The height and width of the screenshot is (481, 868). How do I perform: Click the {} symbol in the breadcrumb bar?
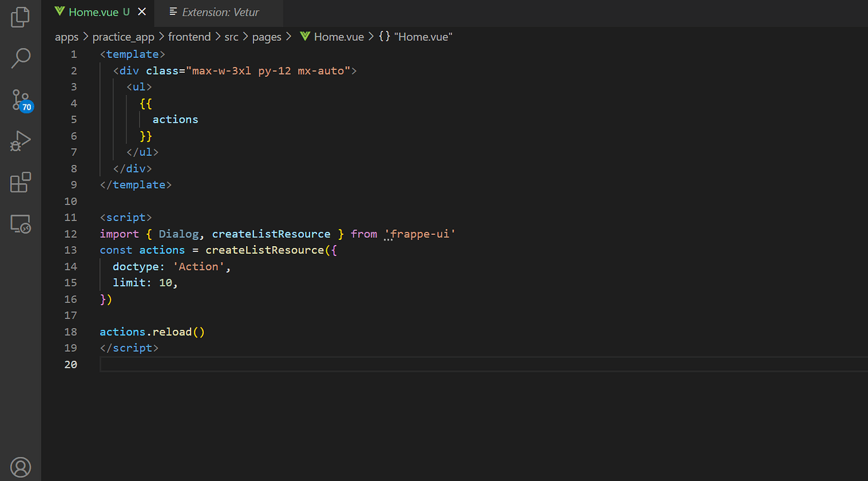(384, 37)
